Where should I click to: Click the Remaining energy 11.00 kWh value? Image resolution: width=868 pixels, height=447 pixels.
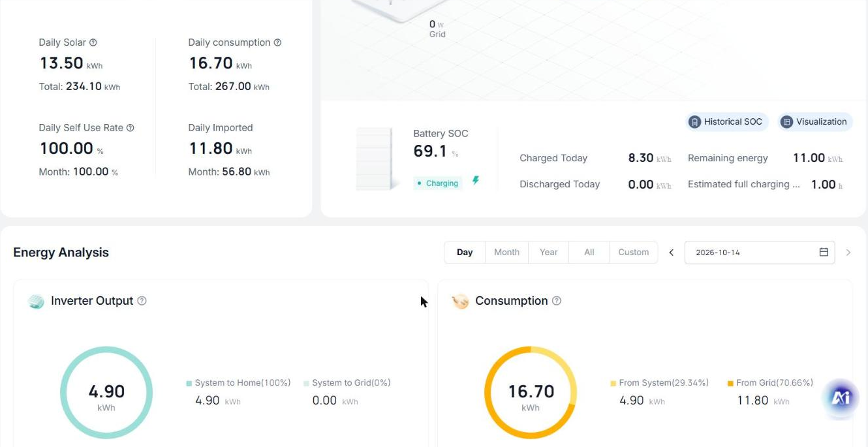tap(818, 158)
